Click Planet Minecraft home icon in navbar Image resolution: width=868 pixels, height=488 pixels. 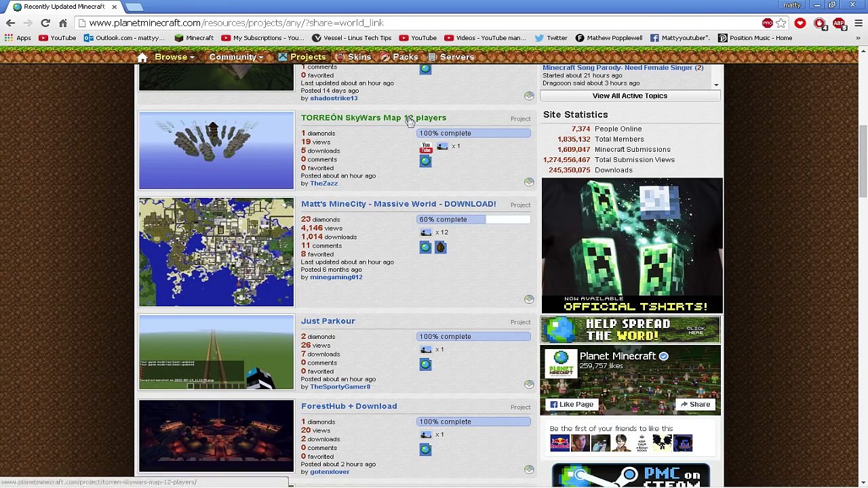pos(142,57)
